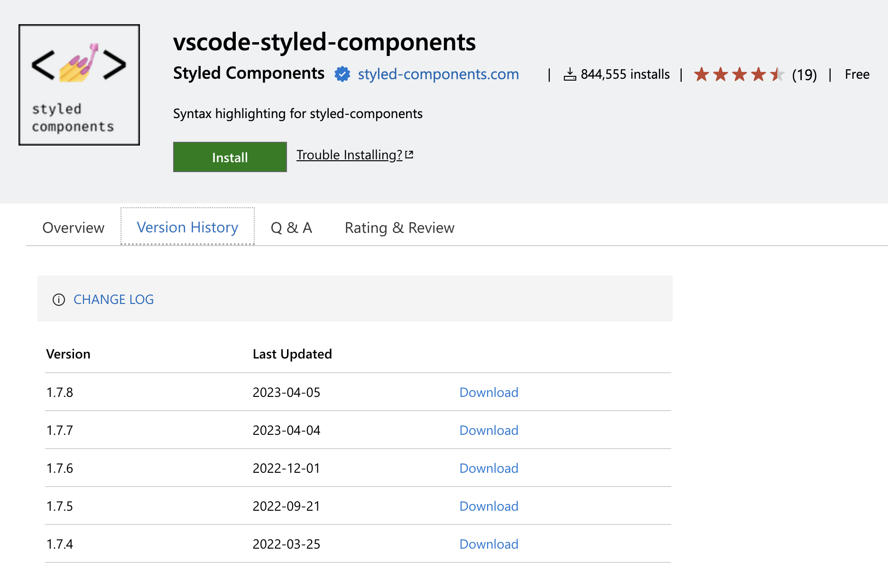This screenshot has height=588, width=888.
Task: Download version 1.7.5
Action: click(489, 506)
